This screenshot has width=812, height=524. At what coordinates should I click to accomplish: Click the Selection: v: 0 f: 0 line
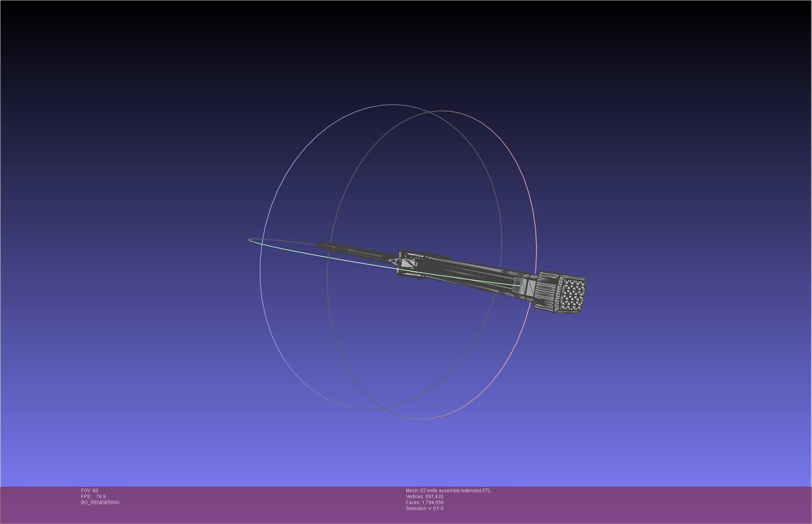424,508
